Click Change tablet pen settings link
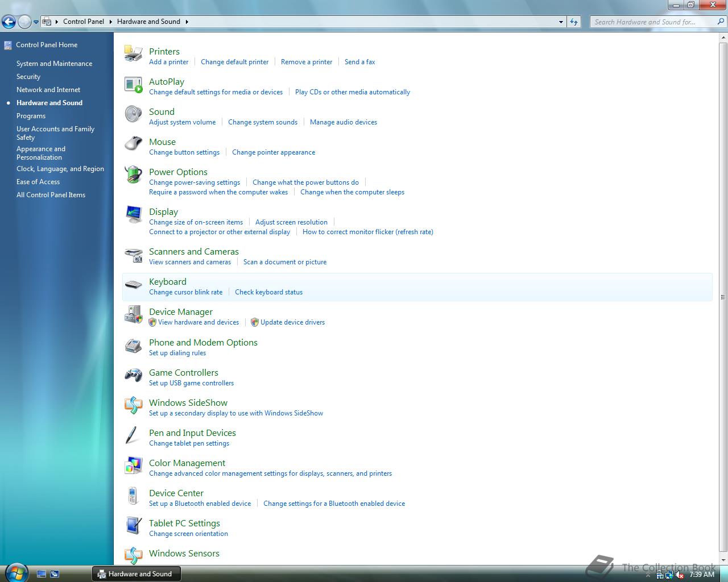The height and width of the screenshot is (582, 728). 189,443
